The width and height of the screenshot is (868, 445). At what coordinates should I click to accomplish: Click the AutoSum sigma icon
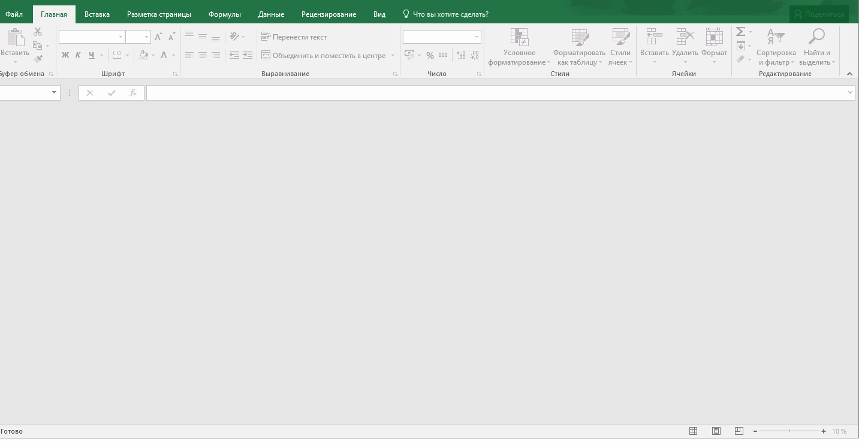[741, 32]
